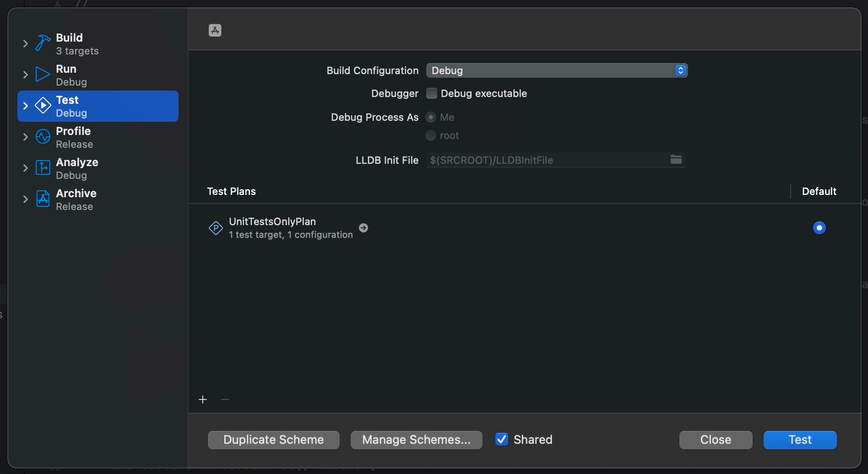Open Manage Schemes dialog
This screenshot has width=868, height=474.
click(x=416, y=440)
